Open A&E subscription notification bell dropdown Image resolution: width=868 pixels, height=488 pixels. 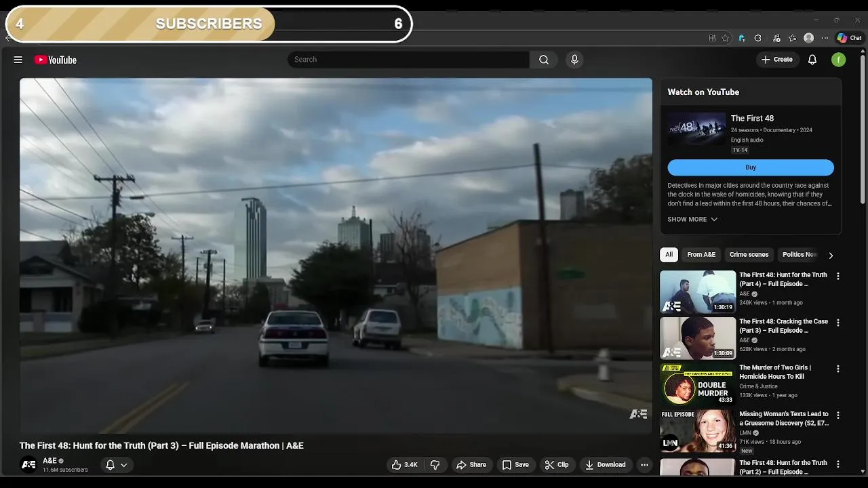(117, 465)
